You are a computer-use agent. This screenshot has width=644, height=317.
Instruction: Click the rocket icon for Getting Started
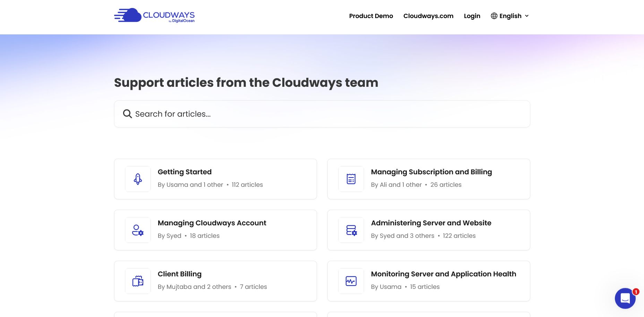[x=138, y=179]
